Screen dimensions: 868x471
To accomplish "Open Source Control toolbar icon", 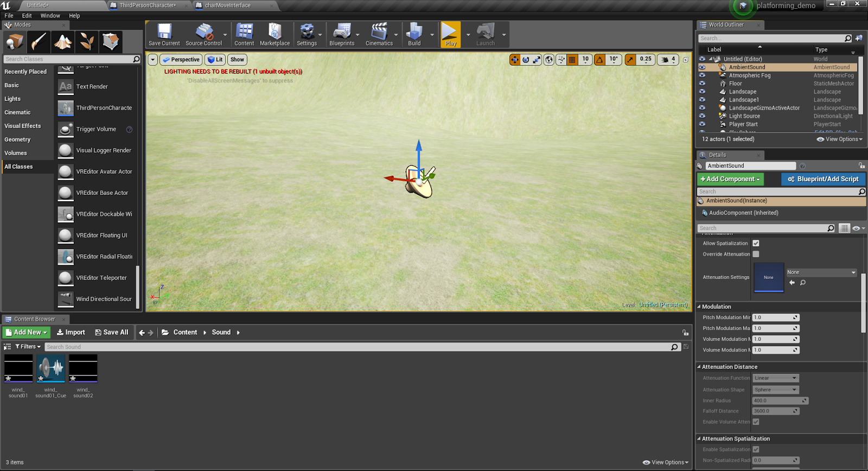I will pyautogui.click(x=204, y=35).
